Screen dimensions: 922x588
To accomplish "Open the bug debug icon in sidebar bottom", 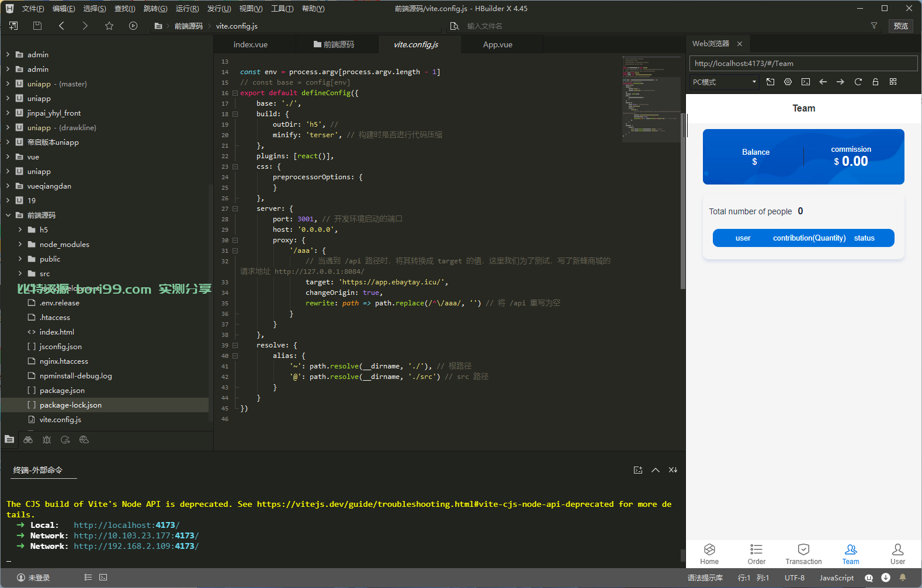I will click(47, 440).
